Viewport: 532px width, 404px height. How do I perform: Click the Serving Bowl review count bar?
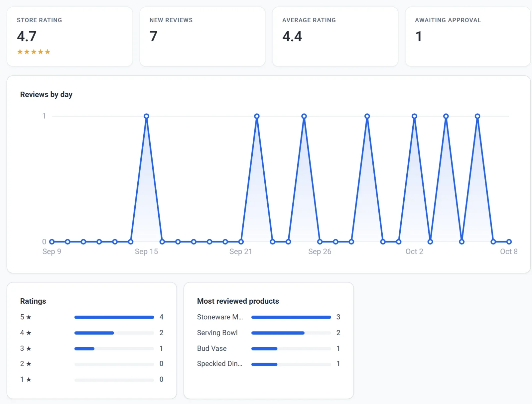(291, 333)
